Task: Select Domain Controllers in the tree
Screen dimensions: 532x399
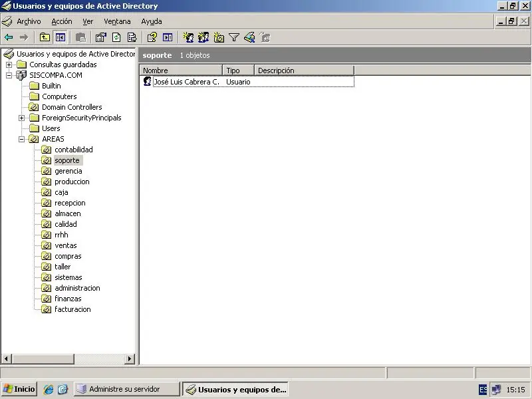Action: coord(72,107)
